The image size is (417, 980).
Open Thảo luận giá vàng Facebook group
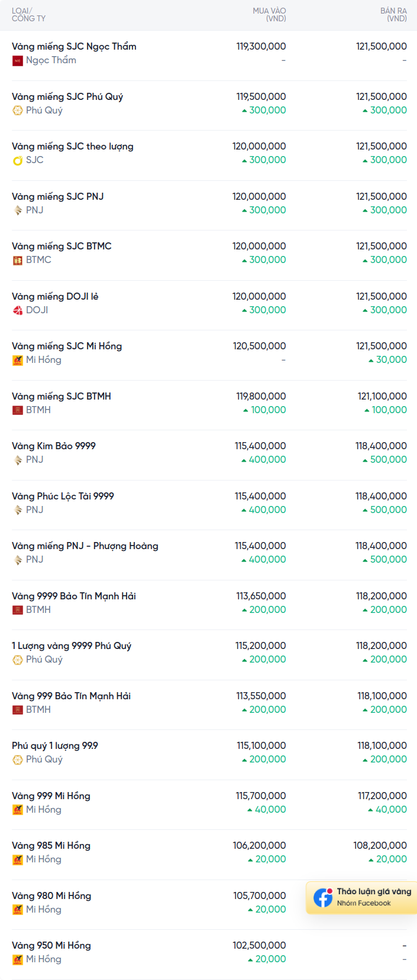pyautogui.click(x=361, y=898)
